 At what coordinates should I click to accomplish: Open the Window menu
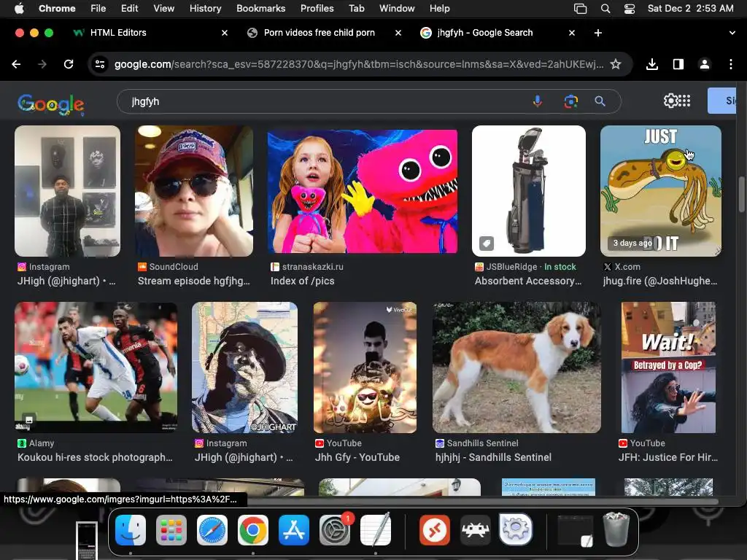click(x=397, y=9)
